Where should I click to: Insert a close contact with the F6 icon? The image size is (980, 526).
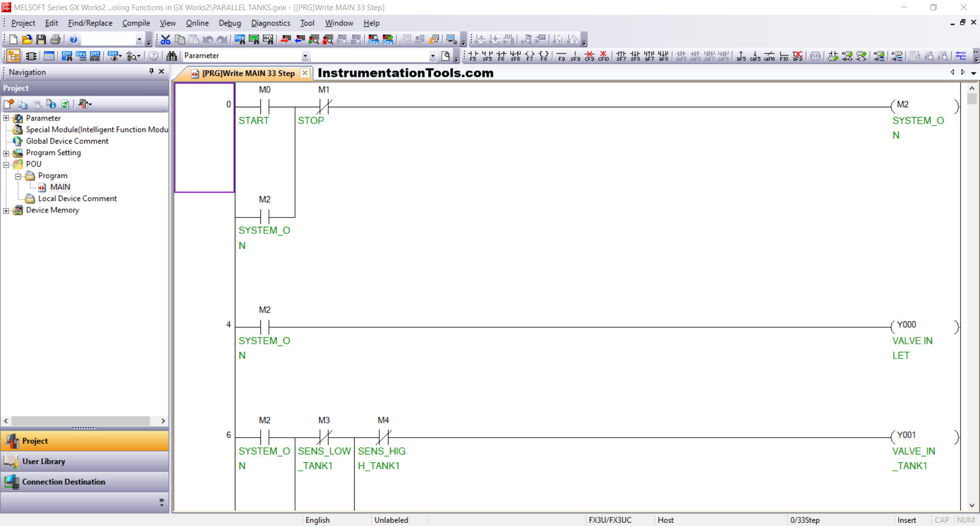click(501, 56)
